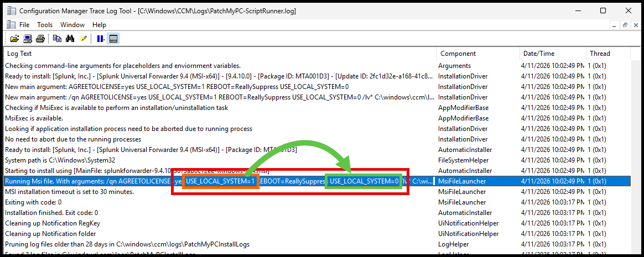Click the Component column header
Viewport: 644px width, 257px height.
point(478,54)
